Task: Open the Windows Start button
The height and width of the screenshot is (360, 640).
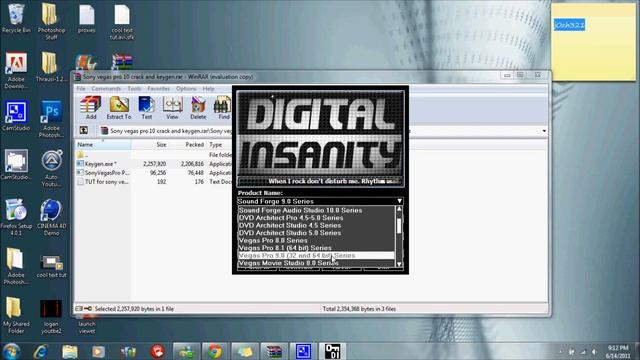Action: coord(11,351)
